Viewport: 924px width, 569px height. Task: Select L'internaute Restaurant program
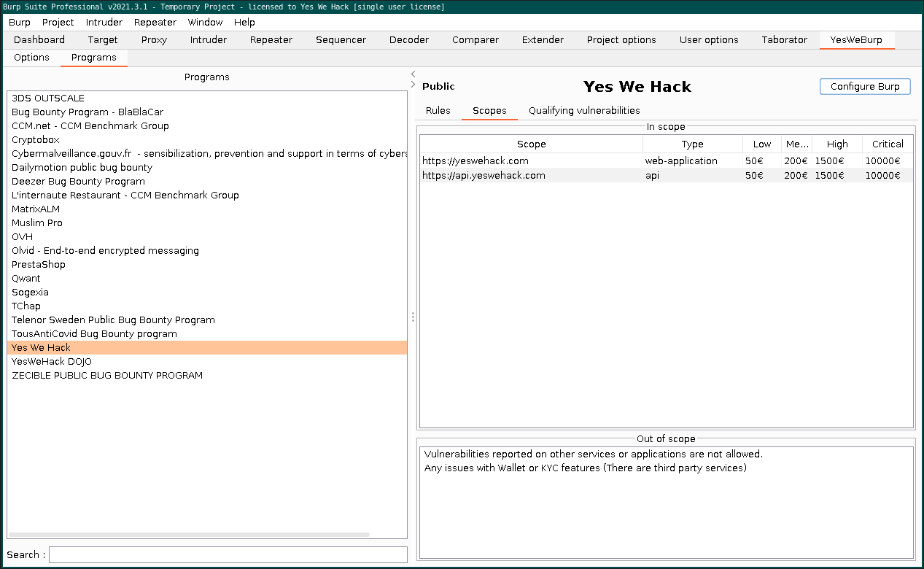click(x=207, y=196)
